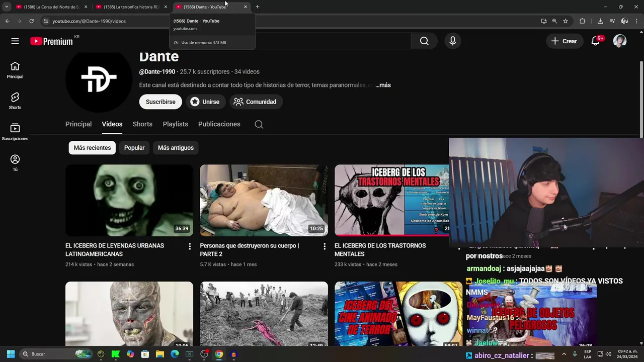Open options for Personas que destruyeron video
The height and width of the screenshot is (362, 644).
tap(325, 246)
